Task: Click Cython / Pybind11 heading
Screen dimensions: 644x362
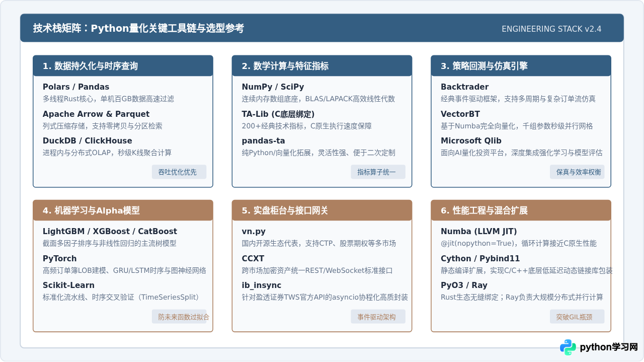Action: [480, 259]
